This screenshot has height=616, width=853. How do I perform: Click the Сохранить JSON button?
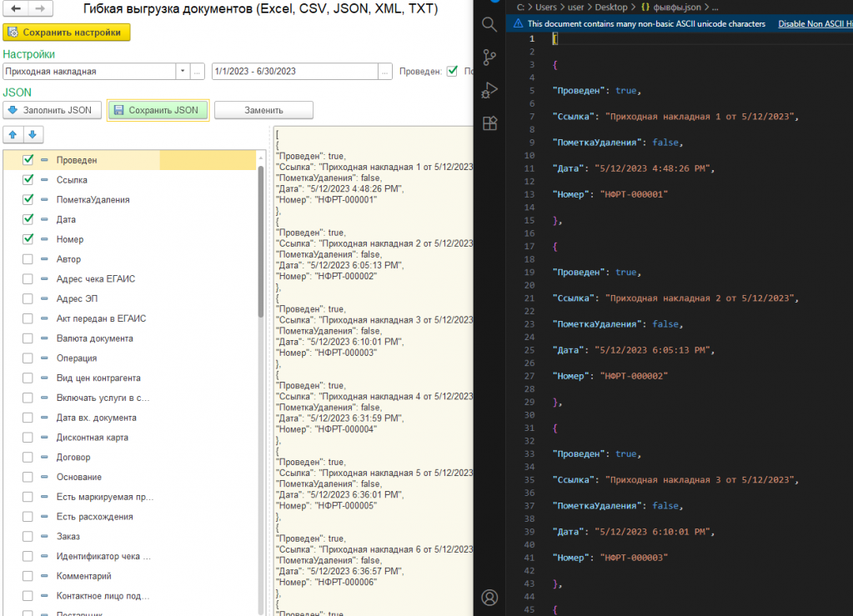coord(157,110)
